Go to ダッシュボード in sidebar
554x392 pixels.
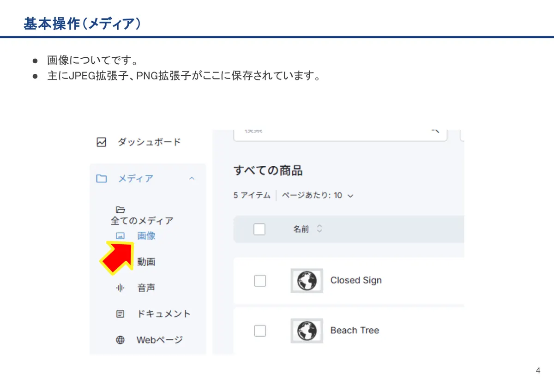point(149,142)
